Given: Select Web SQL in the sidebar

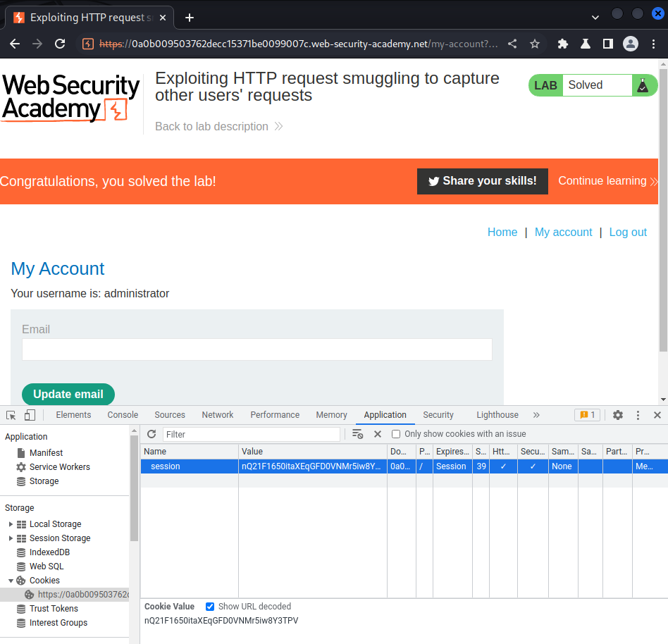Looking at the screenshot, I should click(46, 566).
